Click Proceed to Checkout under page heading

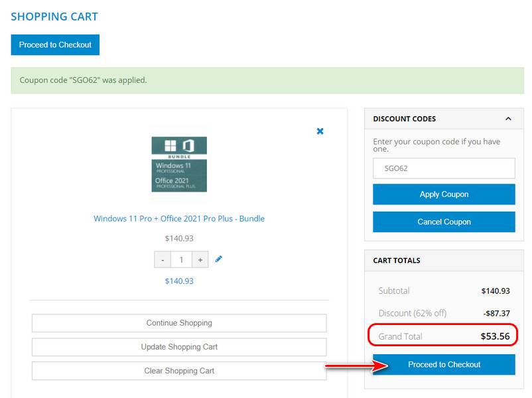[55, 45]
